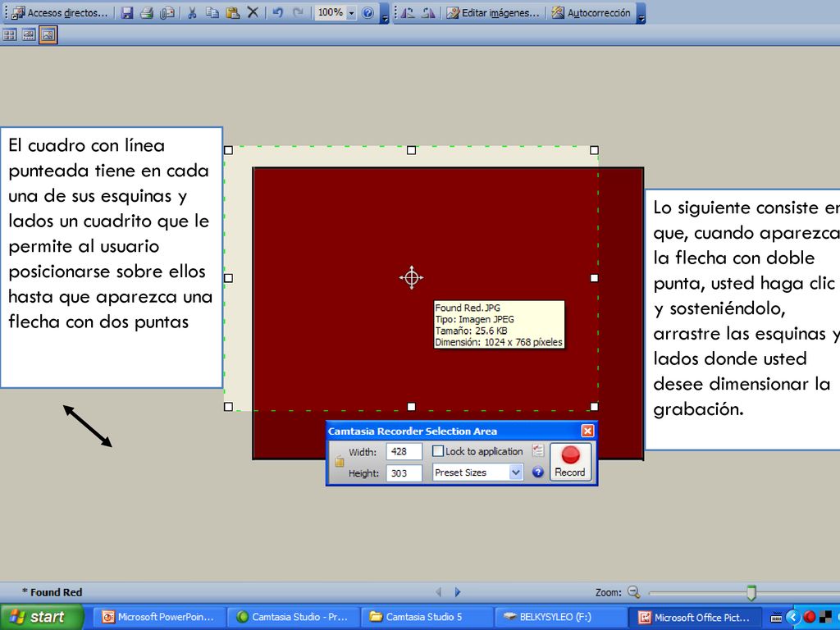The image size is (840, 630).
Task: Switch to filmstrip view icon
Action: 29,35
